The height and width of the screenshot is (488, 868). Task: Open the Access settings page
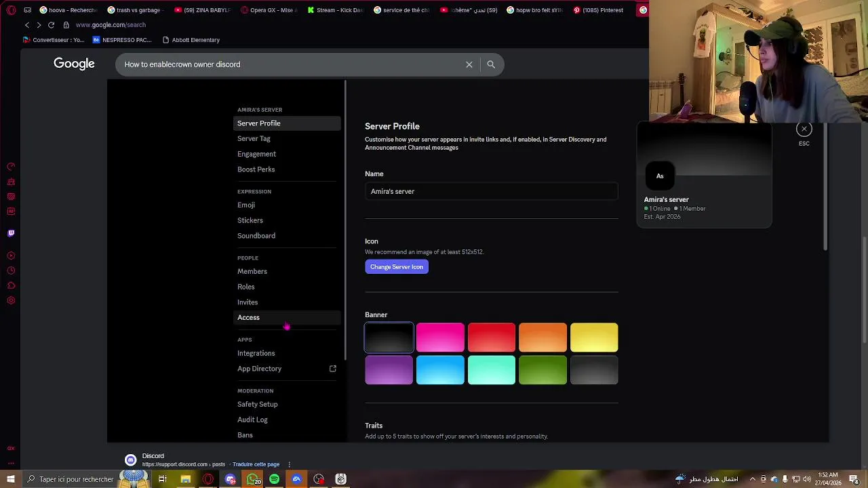[x=287, y=318]
